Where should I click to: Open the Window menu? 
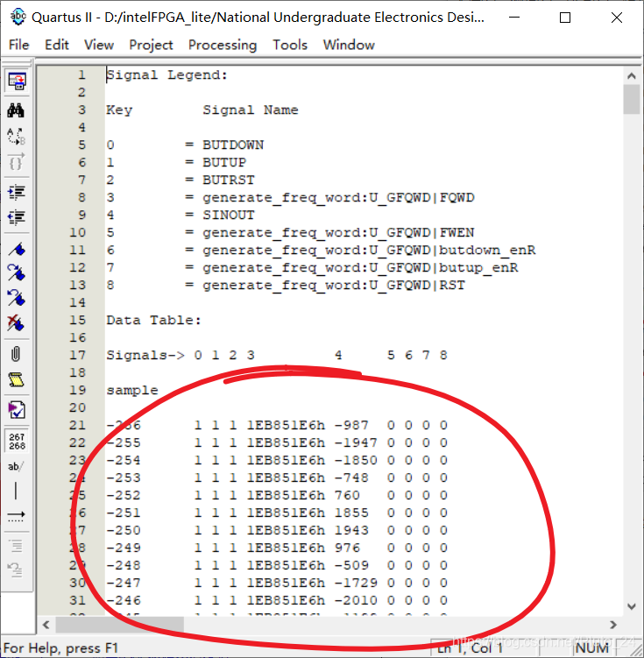349,45
